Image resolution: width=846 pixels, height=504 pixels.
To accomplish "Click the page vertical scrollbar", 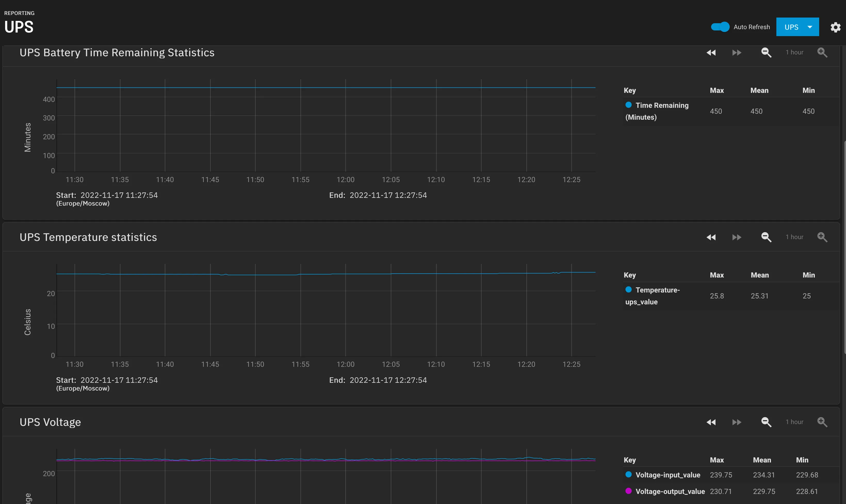I will [x=844, y=247].
